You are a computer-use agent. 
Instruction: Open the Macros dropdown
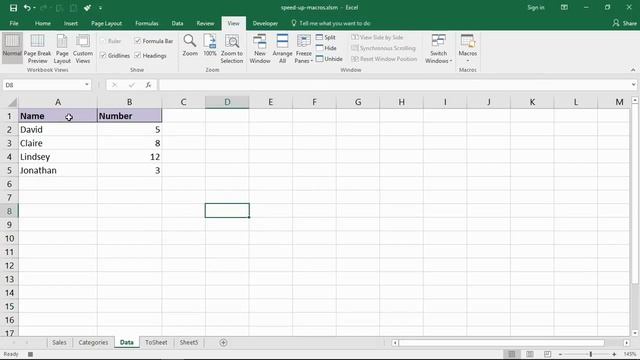pyautogui.click(x=468, y=48)
